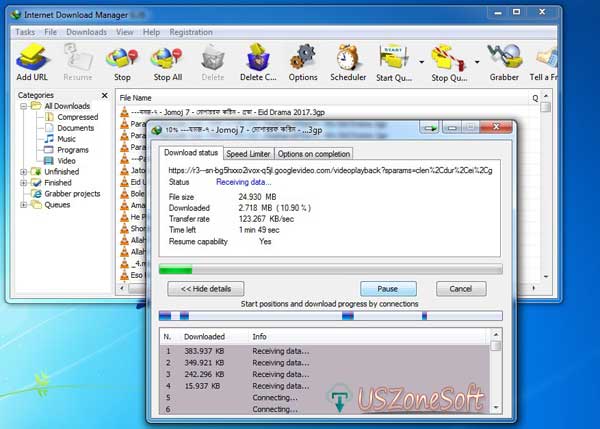600x429 pixels.
Task: Click the Receiving data status text
Action: pos(243,182)
